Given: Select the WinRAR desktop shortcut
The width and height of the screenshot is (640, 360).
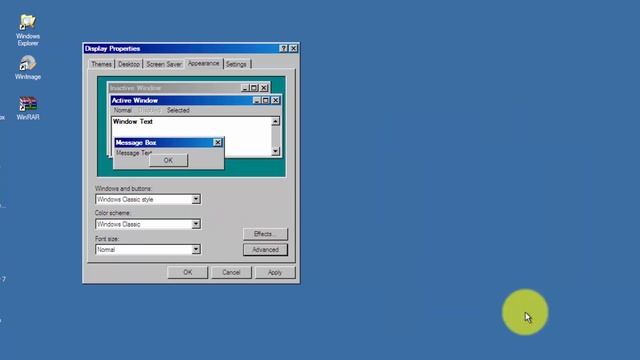Looking at the screenshot, I should [x=28, y=108].
